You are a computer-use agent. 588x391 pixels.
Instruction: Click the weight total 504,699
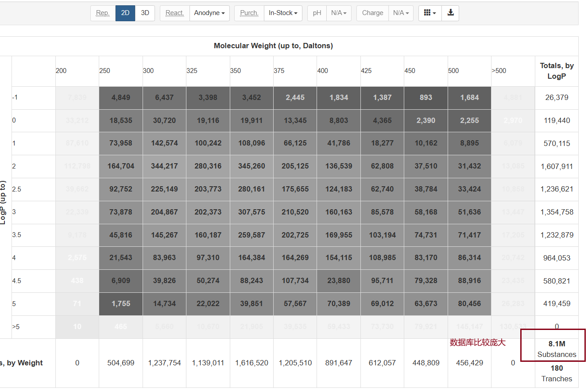(x=121, y=363)
